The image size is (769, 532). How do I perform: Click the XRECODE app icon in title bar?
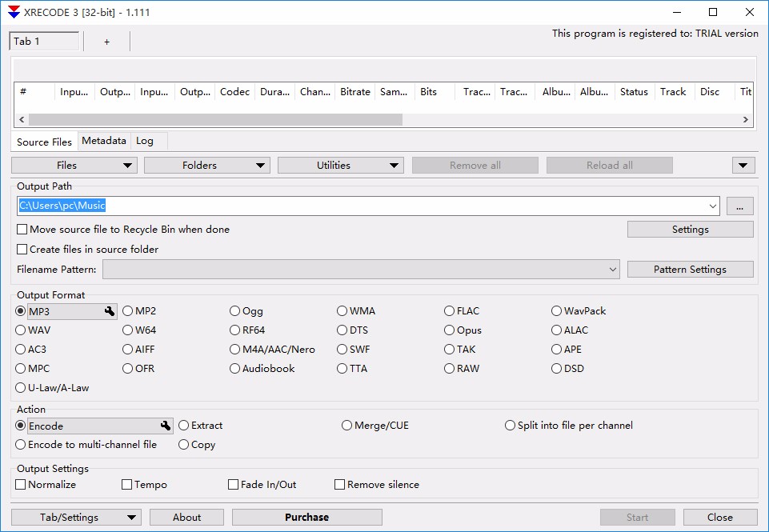14,12
